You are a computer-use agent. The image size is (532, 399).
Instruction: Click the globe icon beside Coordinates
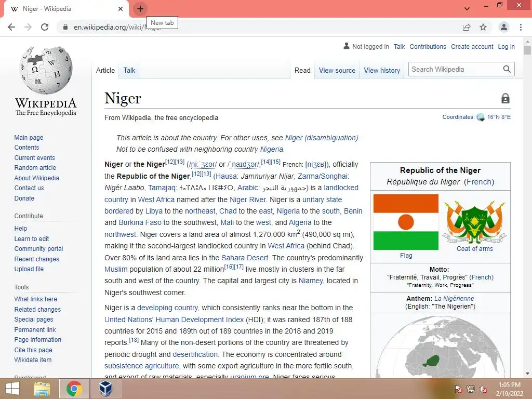(481, 117)
